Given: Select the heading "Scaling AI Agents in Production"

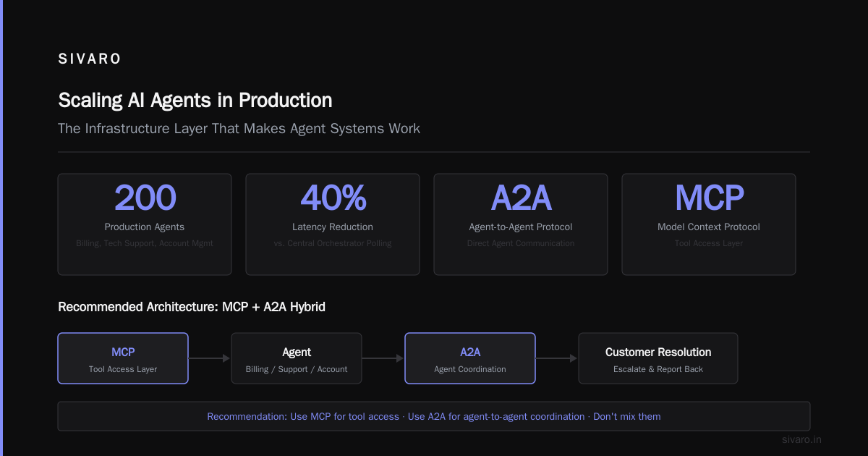Looking at the screenshot, I should click(x=195, y=100).
